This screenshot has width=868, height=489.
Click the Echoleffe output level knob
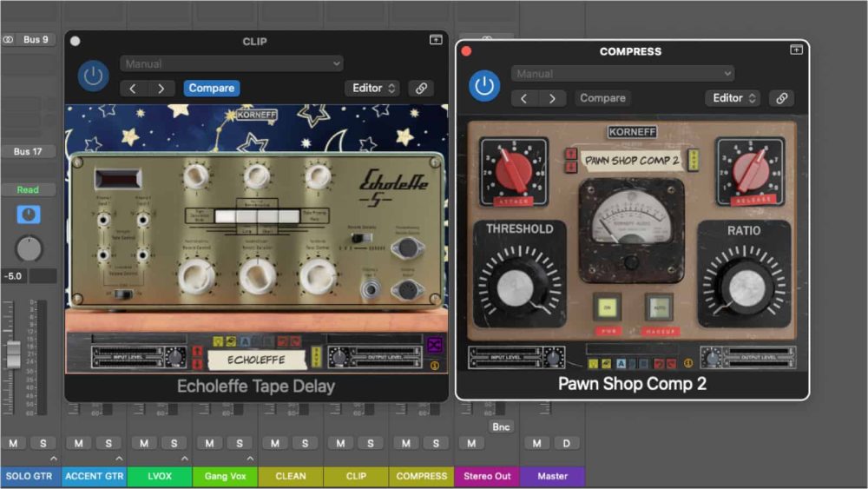tap(339, 357)
